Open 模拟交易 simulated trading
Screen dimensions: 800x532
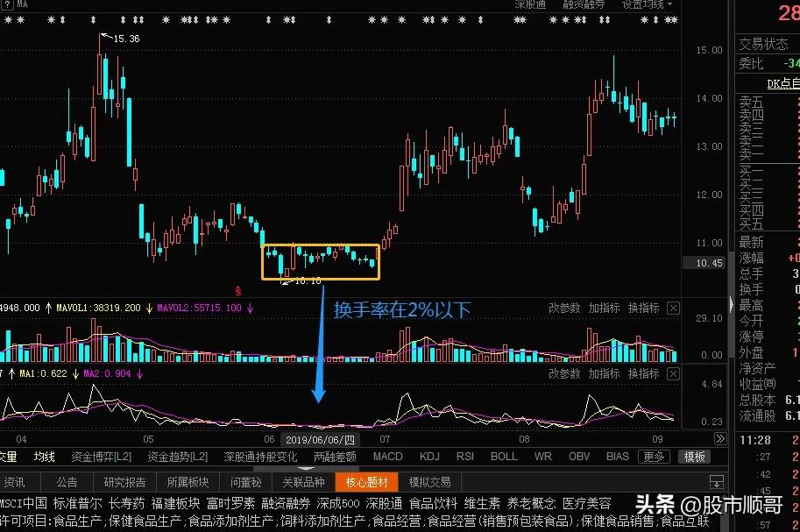pos(429,481)
